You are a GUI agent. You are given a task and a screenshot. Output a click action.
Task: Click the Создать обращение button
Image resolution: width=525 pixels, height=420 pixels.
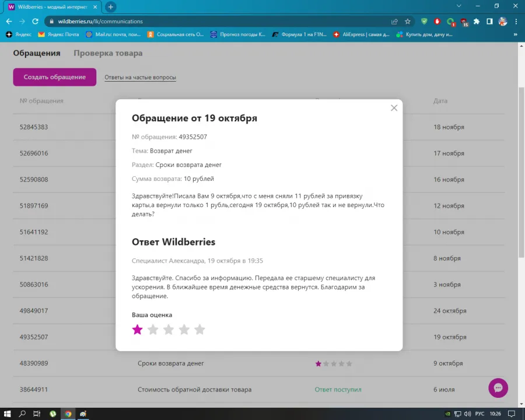coord(55,77)
